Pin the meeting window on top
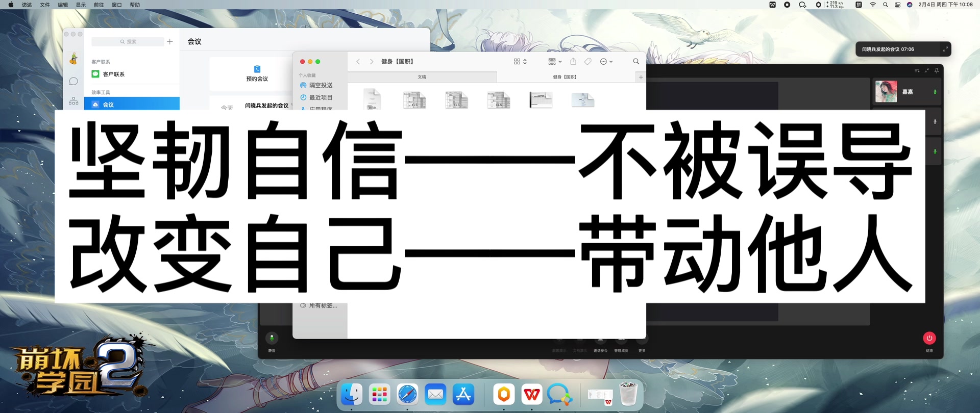This screenshot has width=980, height=413. click(x=937, y=70)
